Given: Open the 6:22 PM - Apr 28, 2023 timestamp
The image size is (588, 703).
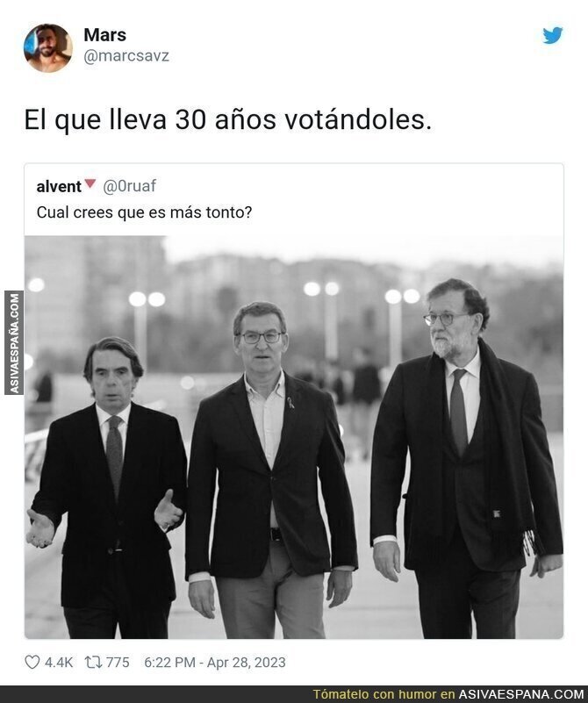Looking at the screenshot, I should coord(215,663).
